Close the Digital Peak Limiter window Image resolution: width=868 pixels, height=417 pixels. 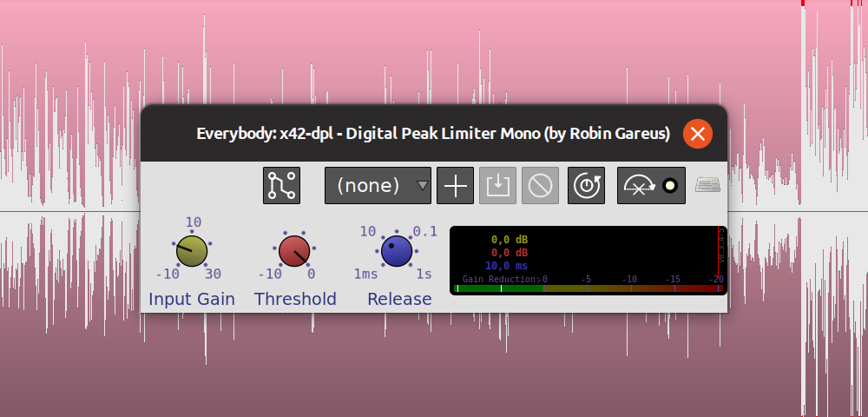pyautogui.click(x=698, y=134)
